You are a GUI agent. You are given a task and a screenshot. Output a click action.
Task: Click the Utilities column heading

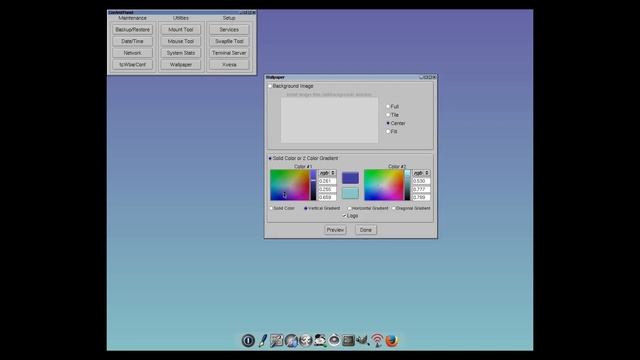(180, 18)
